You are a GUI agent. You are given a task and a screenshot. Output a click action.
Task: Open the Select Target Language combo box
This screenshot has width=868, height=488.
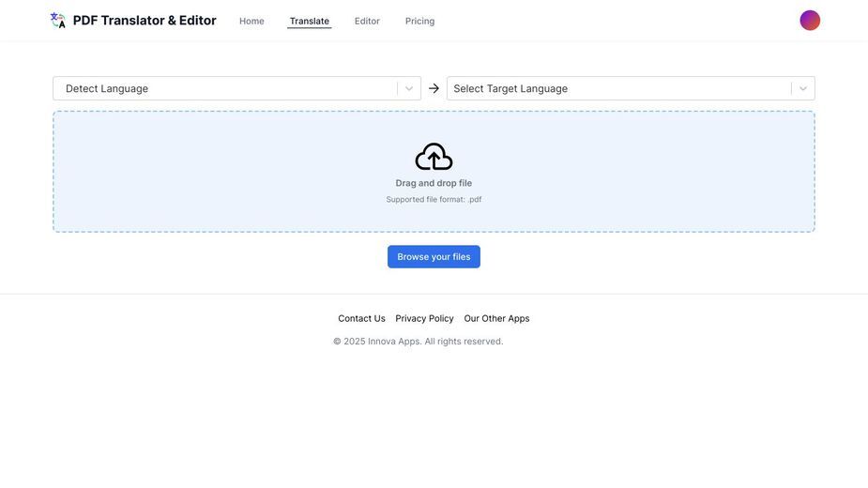(x=631, y=88)
